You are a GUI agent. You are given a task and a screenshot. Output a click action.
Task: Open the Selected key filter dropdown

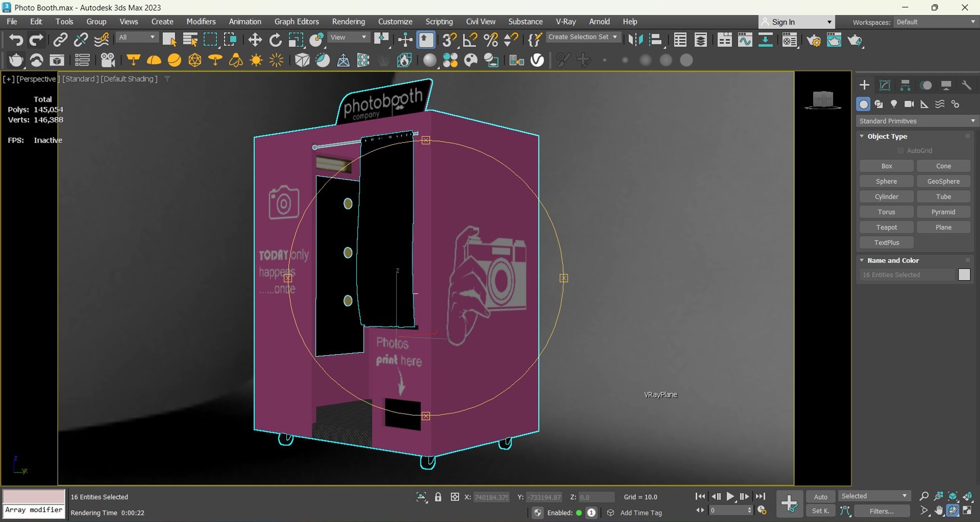click(874, 496)
